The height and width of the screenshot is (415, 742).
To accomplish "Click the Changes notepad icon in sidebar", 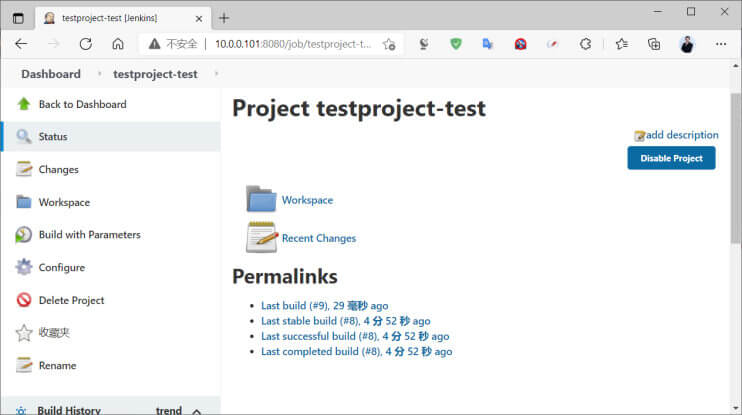I will (24, 169).
